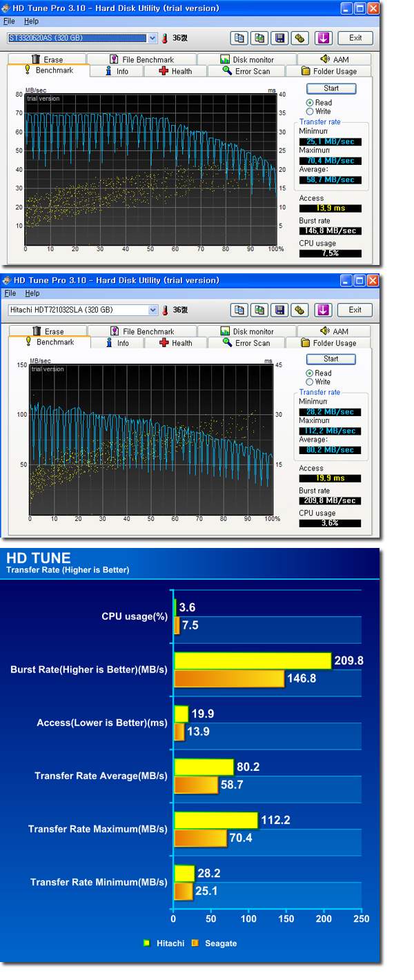Expand the Hitachi HDT721032SLA (320 GB) drive dropdown
This screenshot has height=980, width=414.
(x=152, y=310)
